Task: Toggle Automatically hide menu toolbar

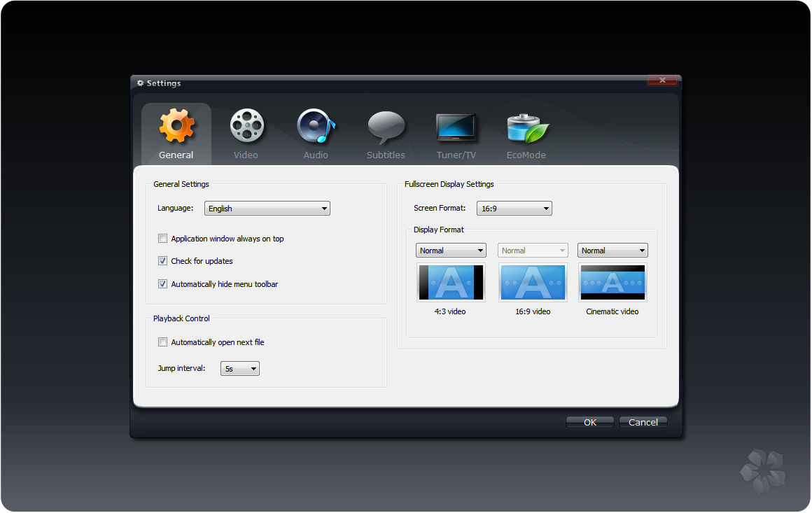Action: tap(163, 284)
